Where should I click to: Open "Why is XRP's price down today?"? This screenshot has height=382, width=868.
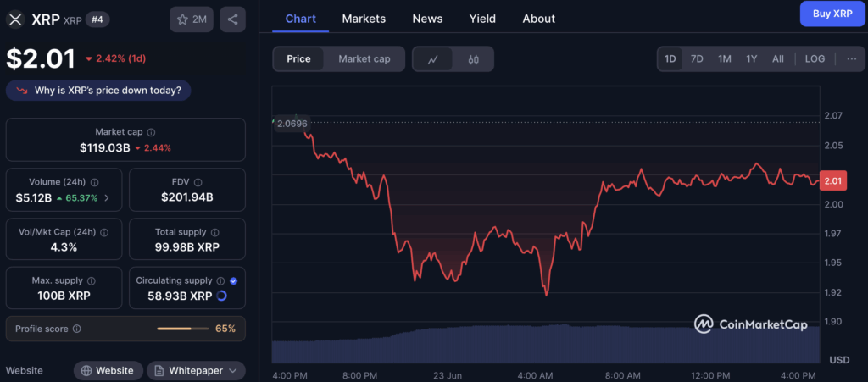(98, 90)
